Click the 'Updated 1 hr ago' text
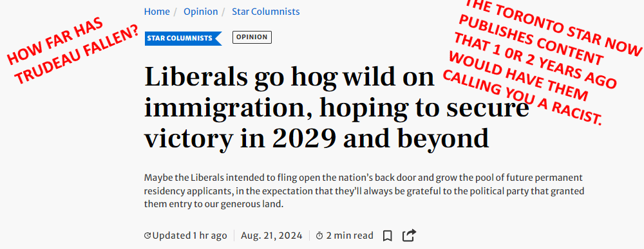Viewport: 644px width, 249px height. click(189, 236)
